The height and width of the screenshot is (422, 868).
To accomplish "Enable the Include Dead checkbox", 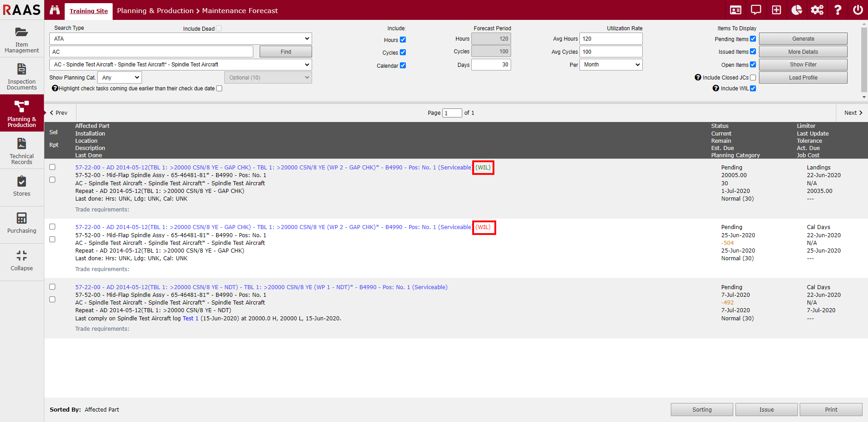I will (x=219, y=28).
